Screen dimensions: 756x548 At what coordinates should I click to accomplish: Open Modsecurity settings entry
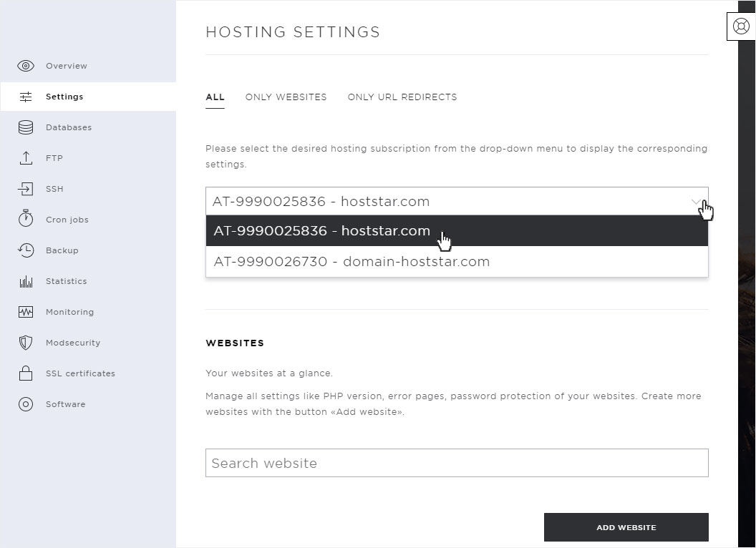tap(88, 343)
